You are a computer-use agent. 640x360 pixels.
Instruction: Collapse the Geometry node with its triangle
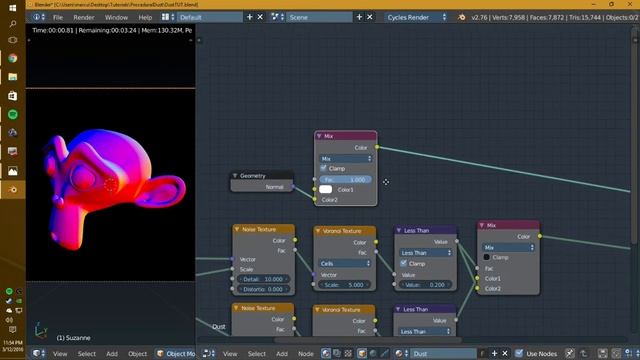click(235, 176)
